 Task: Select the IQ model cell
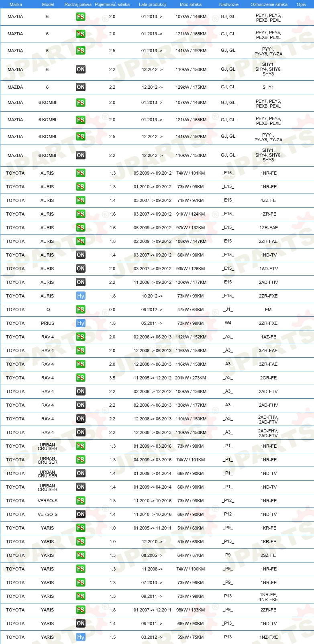(x=47, y=310)
